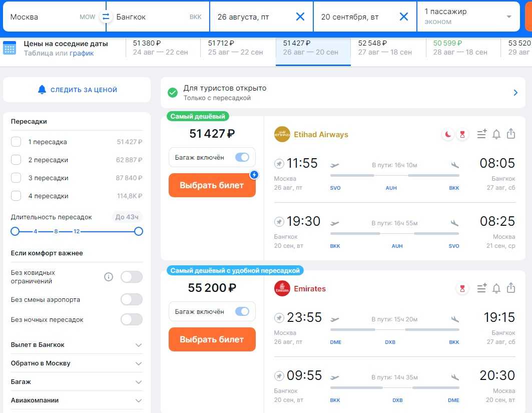Screen dimensions: 532x413
Task: Share the Etihad Airways ticket
Action: click(x=510, y=134)
